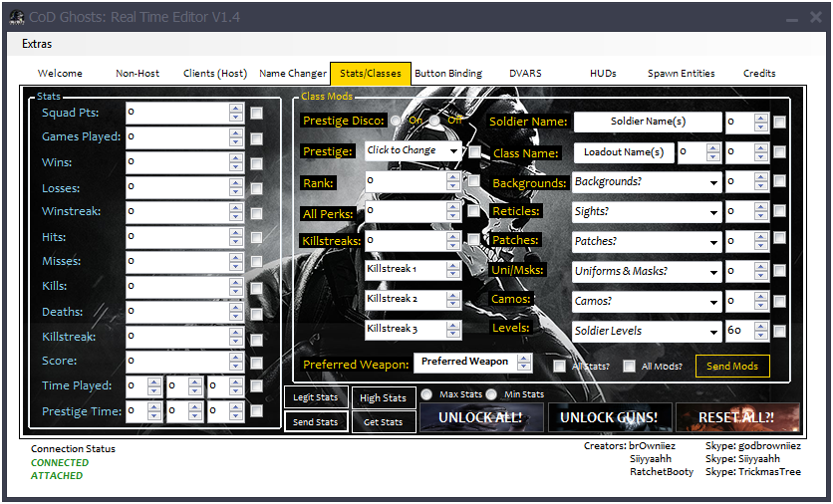The image size is (833, 504).
Task: Click the Get Stats button
Action: click(x=383, y=422)
